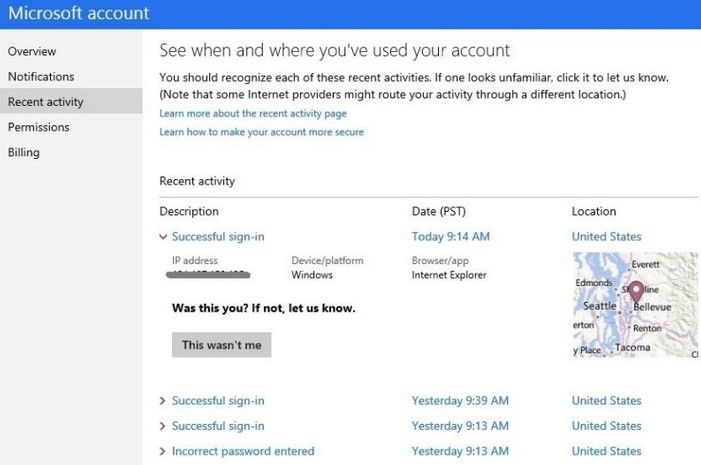Click the 'Date (PST)' column header
The height and width of the screenshot is (465, 701).
coord(439,211)
